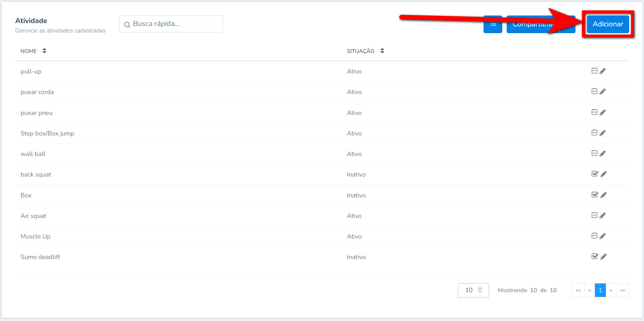The image size is (644, 321).
Task: Activate the Box activity
Action: (595, 195)
